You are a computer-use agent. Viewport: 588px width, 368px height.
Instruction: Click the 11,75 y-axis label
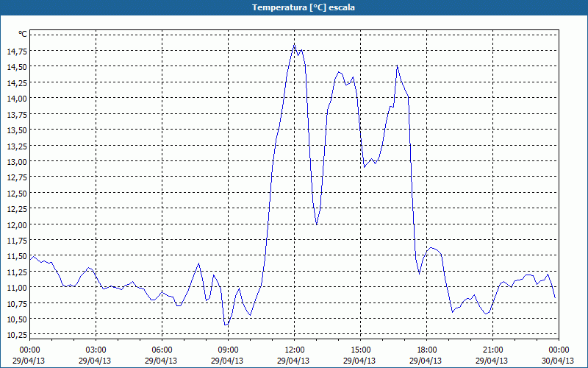point(16,241)
